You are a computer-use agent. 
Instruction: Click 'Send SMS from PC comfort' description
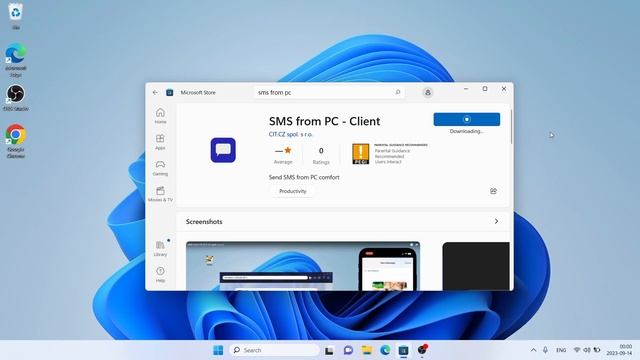tap(304, 177)
